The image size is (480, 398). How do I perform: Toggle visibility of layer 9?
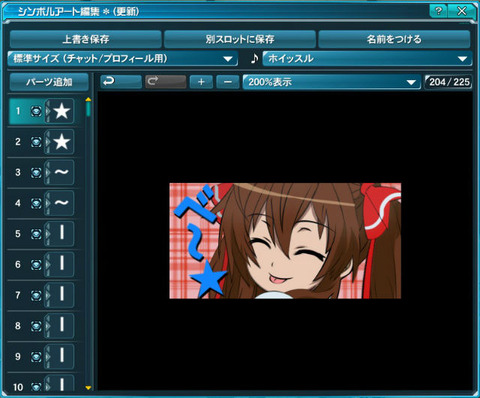pyautogui.click(x=36, y=357)
